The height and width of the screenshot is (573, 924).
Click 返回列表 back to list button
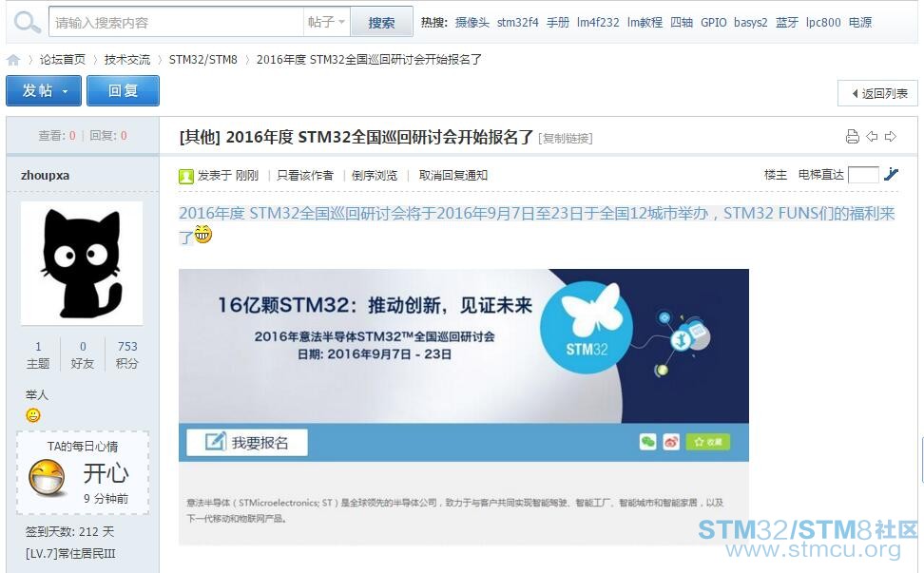878,93
